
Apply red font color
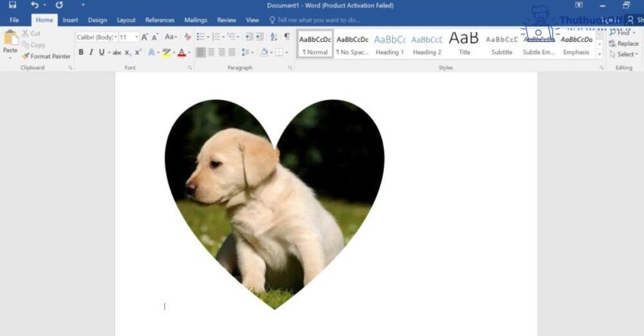pyautogui.click(x=182, y=52)
